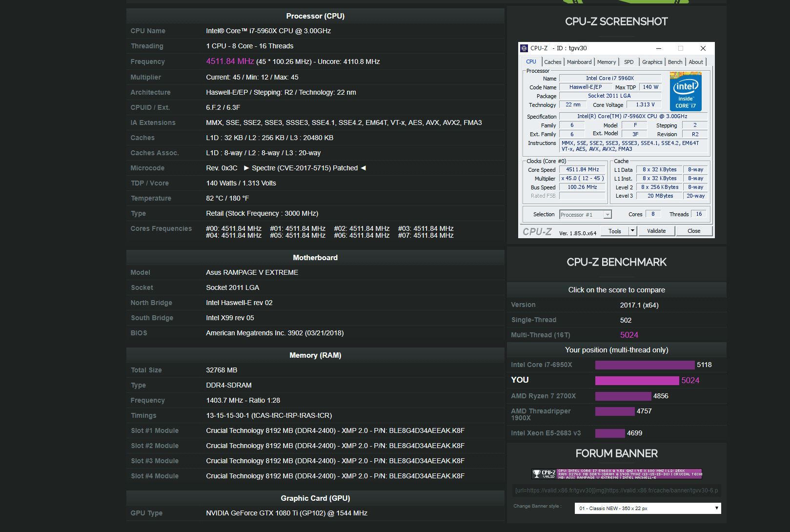790x532 pixels.
Task: Click the Core Speed field in CPU-Z
Action: (x=583, y=169)
